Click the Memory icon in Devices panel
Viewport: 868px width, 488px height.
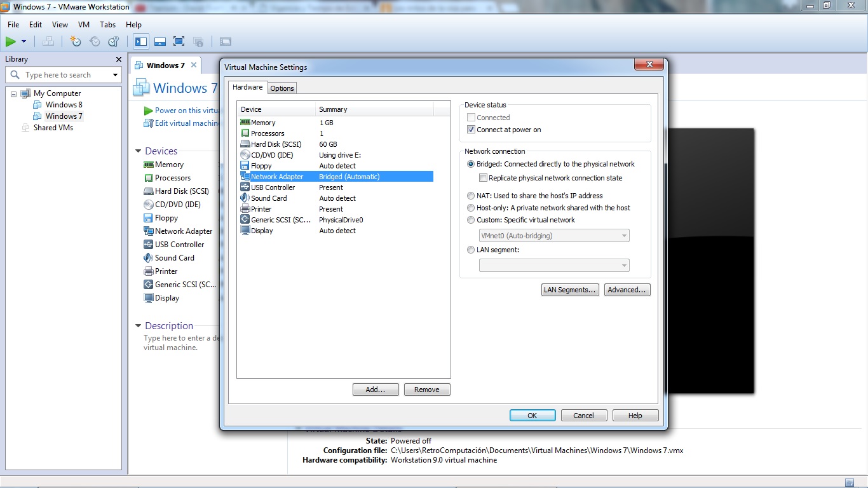pyautogui.click(x=149, y=165)
